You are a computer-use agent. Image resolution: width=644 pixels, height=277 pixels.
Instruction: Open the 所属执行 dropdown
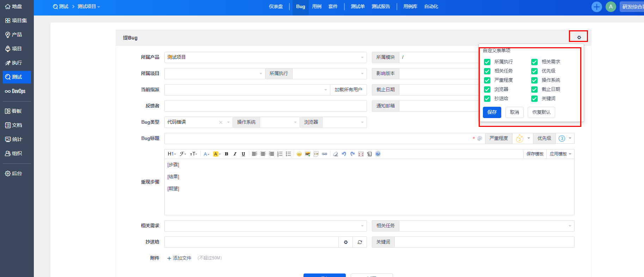point(330,74)
